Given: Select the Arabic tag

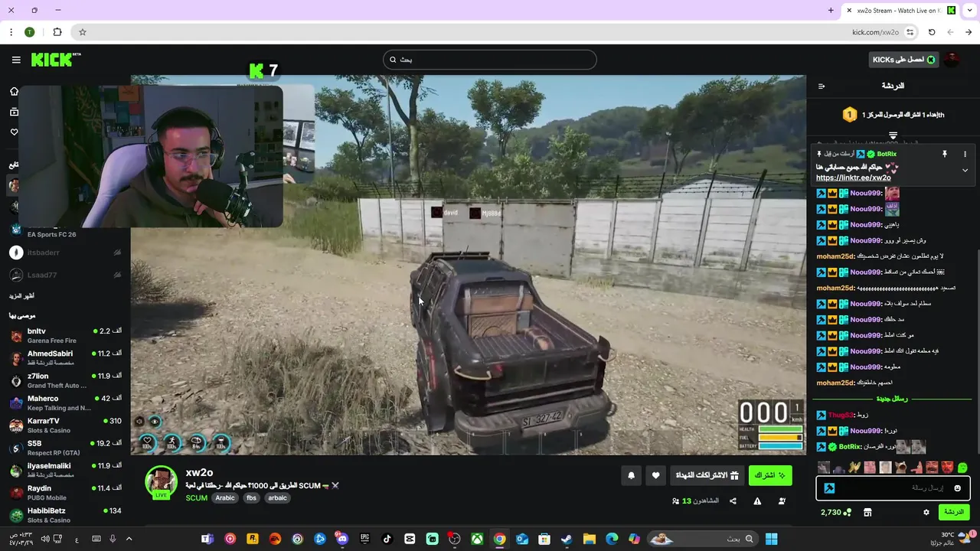Looking at the screenshot, I should click(225, 498).
